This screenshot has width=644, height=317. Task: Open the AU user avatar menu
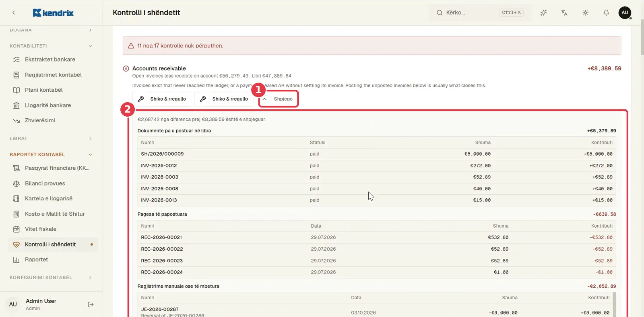click(x=625, y=12)
